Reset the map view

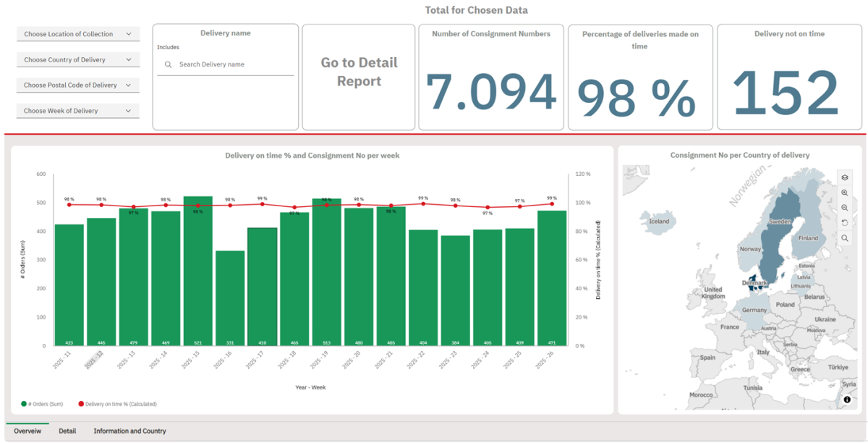tap(844, 223)
